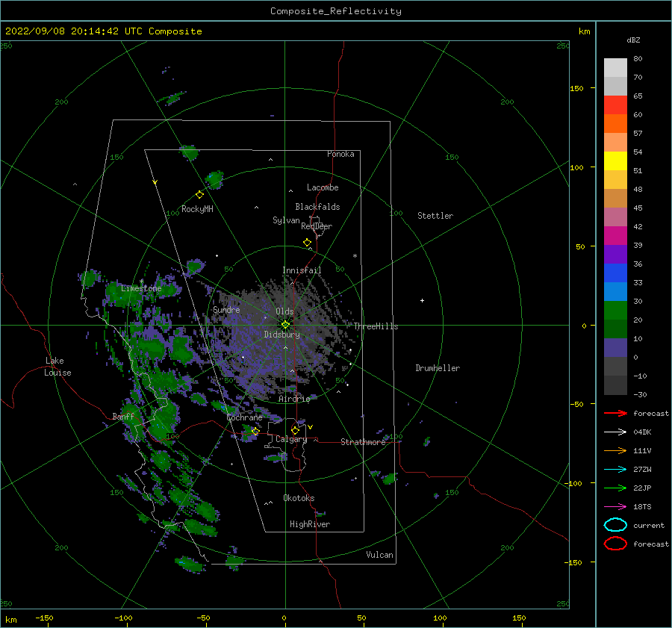Click the RedDeer city label
The image size is (672, 628).
317,226
